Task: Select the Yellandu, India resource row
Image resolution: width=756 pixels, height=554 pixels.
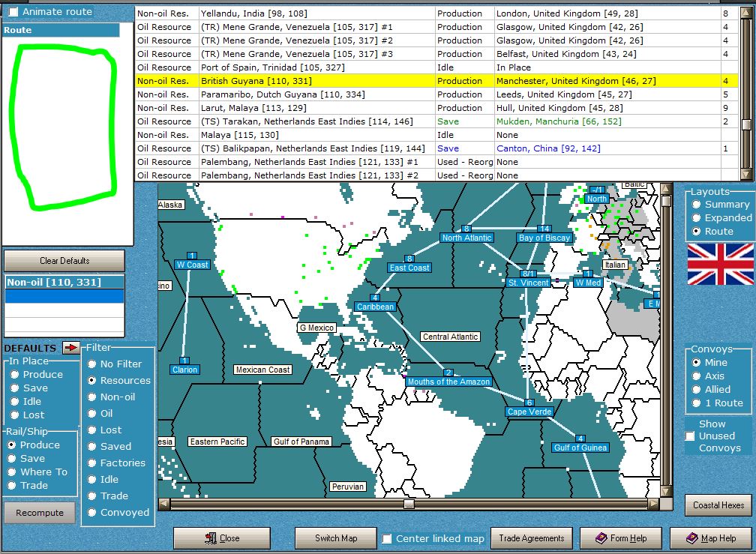Action: 436,13
